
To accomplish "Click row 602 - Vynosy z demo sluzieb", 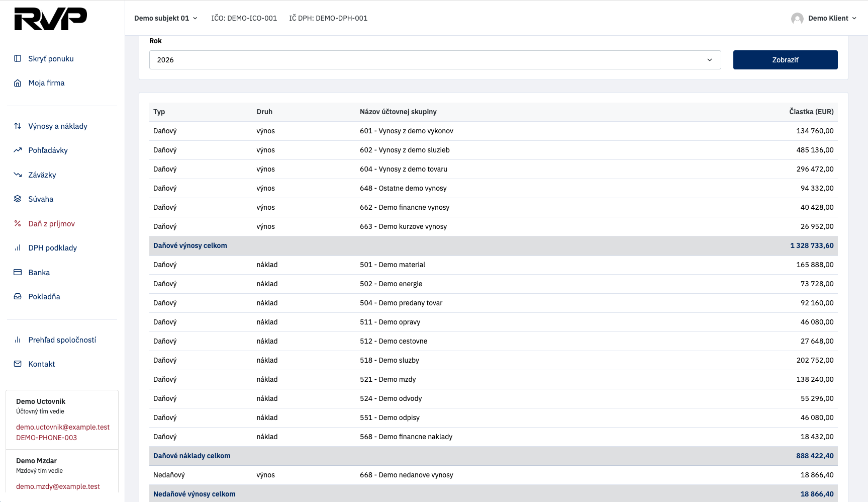I will (494, 150).
